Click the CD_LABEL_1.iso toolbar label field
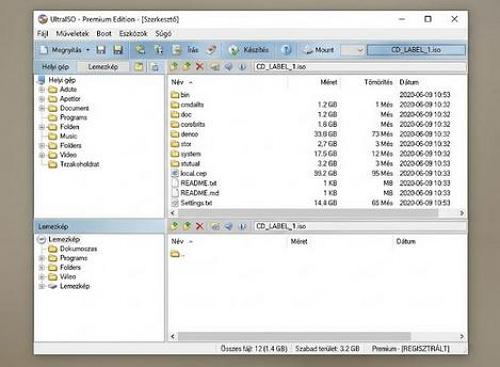500x367 pixels. point(416,50)
